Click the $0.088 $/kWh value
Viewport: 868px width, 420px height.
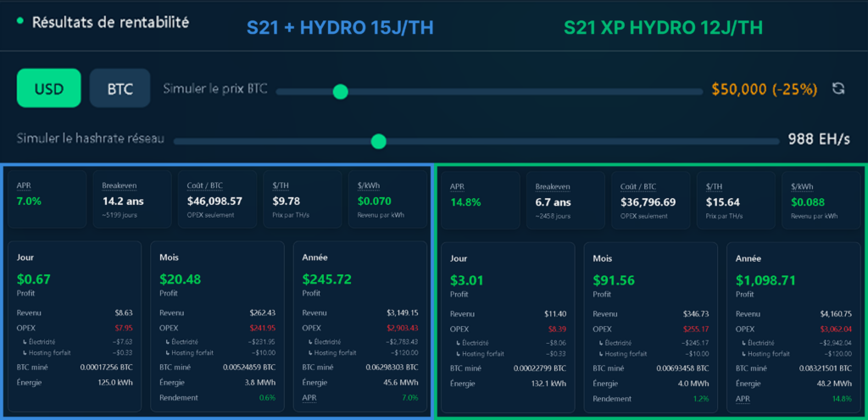click(808, 202)
